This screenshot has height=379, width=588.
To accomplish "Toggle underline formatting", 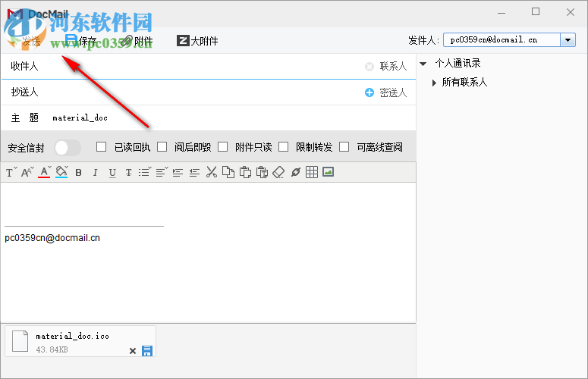I will 112,173.
